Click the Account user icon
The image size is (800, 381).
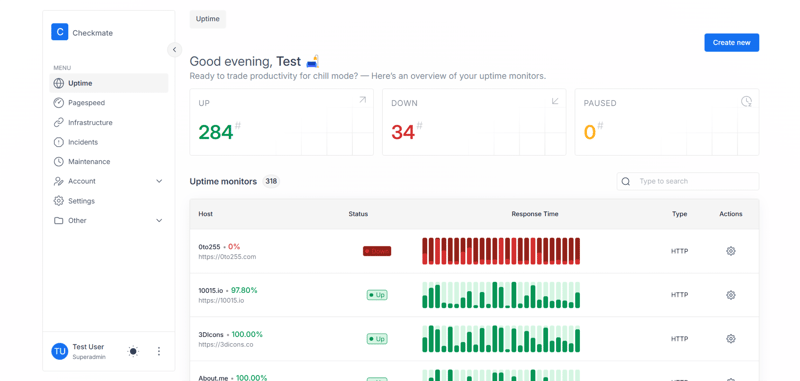point(59,181)
